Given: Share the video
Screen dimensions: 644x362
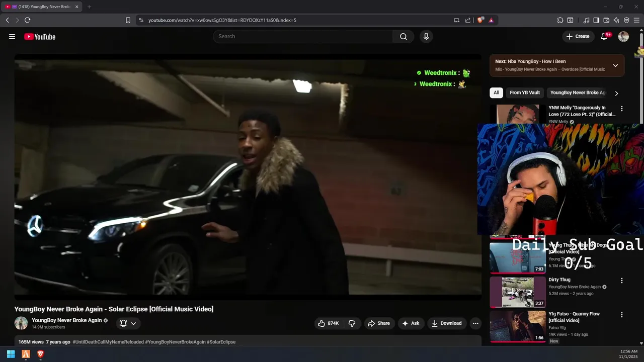Looking at the screenshot, I should tap(379, 323).
